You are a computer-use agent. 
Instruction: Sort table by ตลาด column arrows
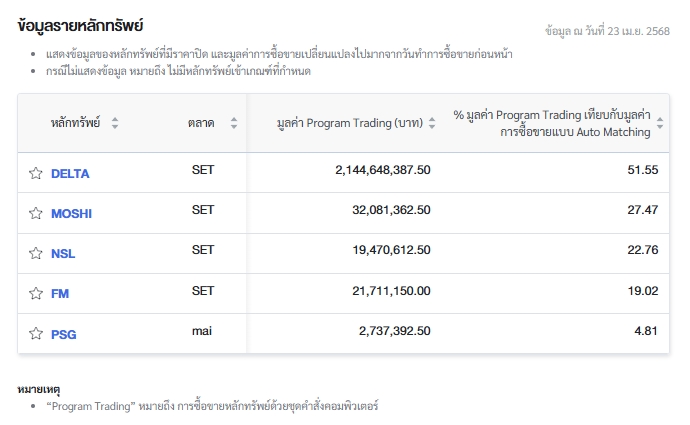tap(234, 123)
